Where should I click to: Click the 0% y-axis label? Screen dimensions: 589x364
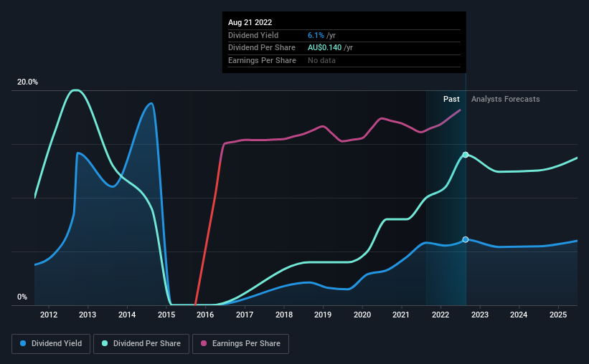click(x=22, y=297)
